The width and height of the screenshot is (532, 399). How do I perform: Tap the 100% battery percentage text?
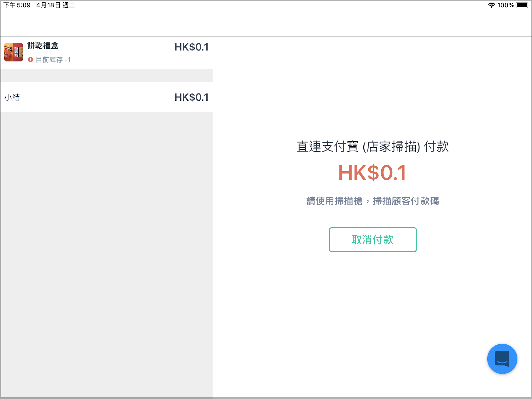click(506, 5)
